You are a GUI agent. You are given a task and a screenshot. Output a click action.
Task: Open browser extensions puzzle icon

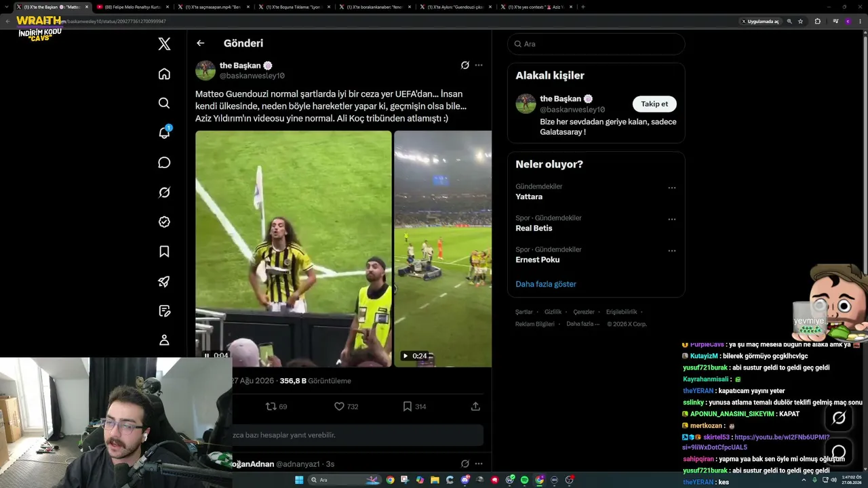pos(817,21)
